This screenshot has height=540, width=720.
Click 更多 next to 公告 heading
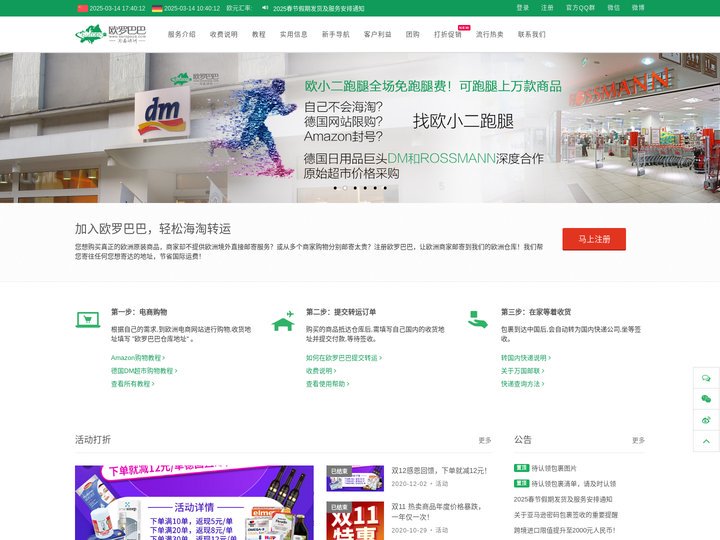click(638, 440)
